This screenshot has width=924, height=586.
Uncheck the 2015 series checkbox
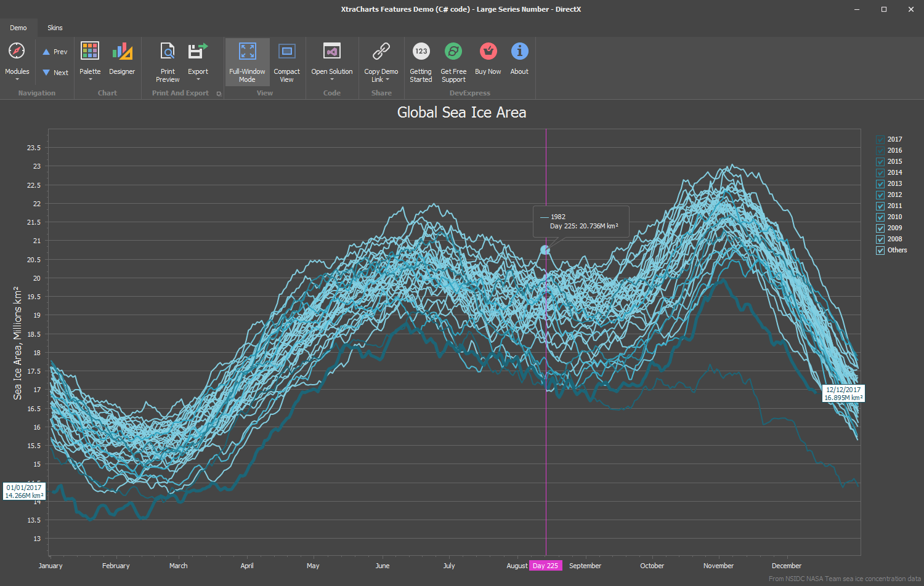880,162
